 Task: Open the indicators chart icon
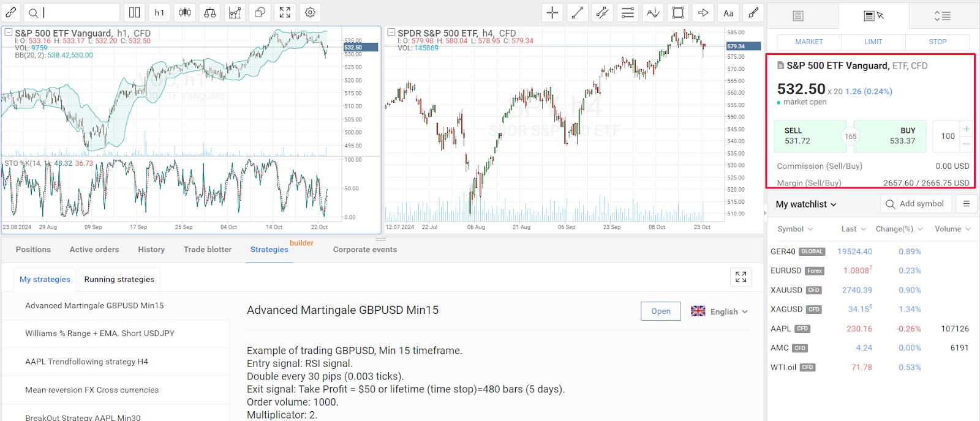tap(235, 12)
